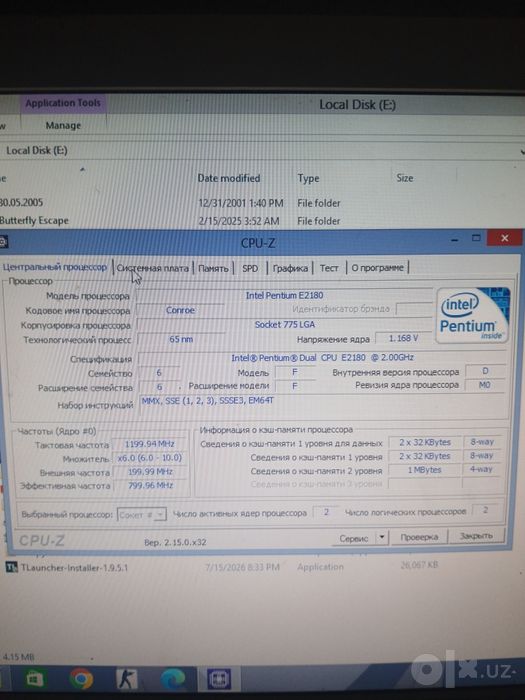Open Microsoft Edge from the taskbar
Screen dimensions: 525x700
173,679
